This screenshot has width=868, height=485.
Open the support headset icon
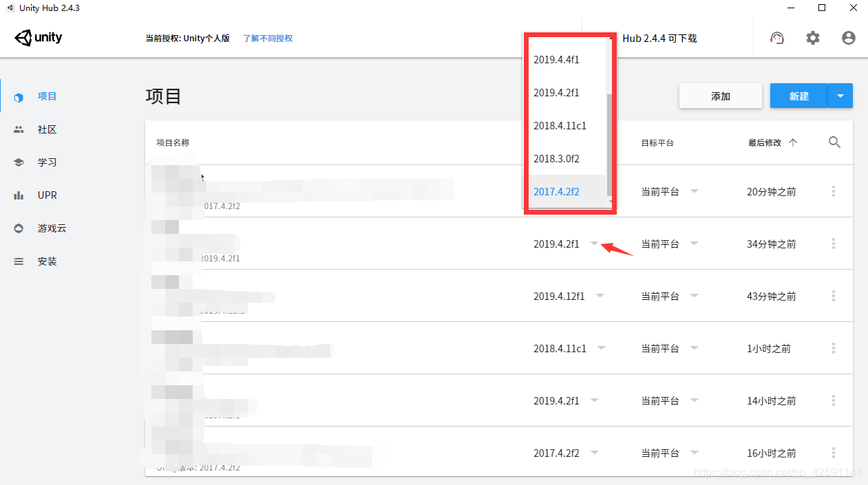coord(777,38)
